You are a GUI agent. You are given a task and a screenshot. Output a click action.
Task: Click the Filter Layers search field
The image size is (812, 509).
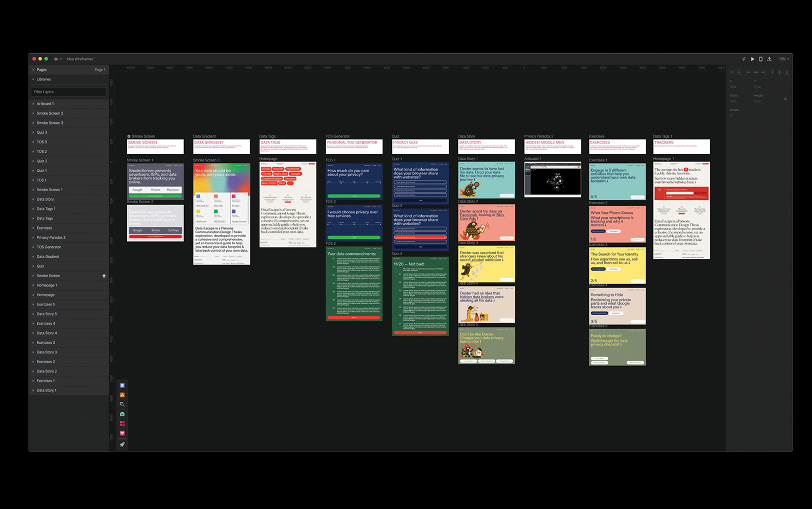pyautogui.click(x=68, y=92)
